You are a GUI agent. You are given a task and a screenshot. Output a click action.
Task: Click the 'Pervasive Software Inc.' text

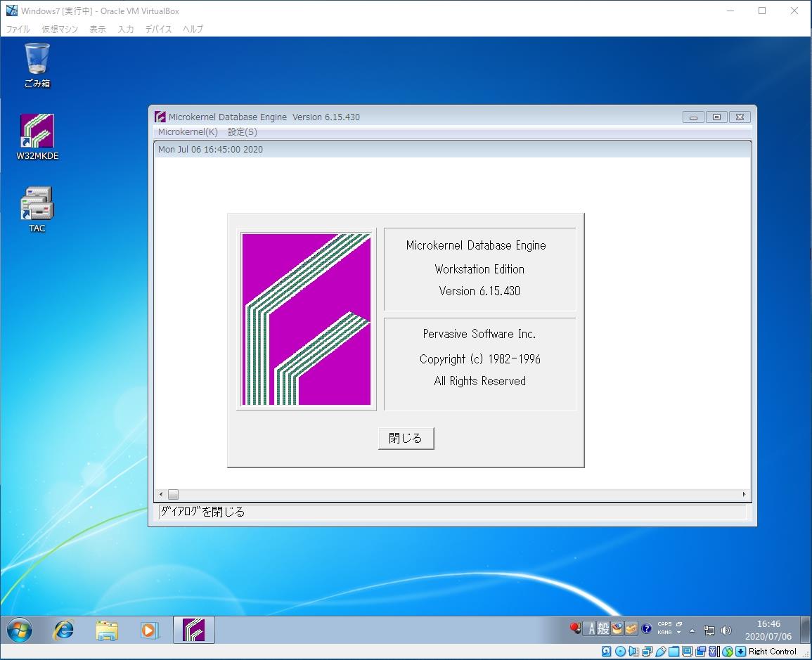click(479, 334)
